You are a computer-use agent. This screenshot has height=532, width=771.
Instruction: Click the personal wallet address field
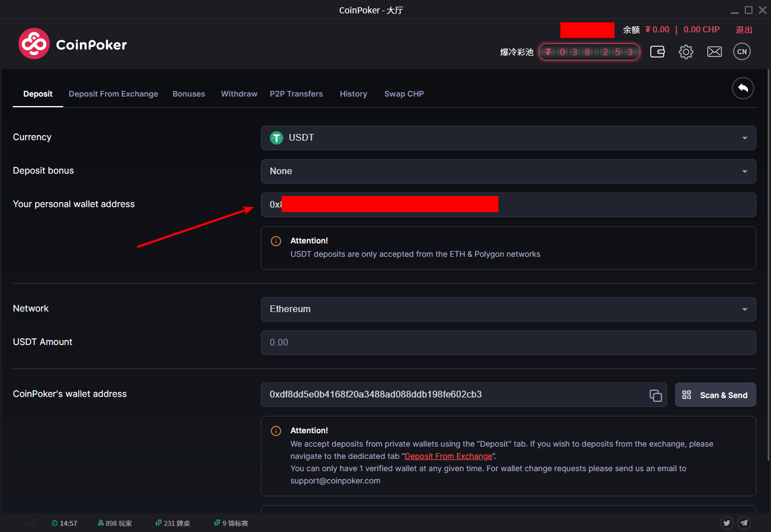[508, 205]
